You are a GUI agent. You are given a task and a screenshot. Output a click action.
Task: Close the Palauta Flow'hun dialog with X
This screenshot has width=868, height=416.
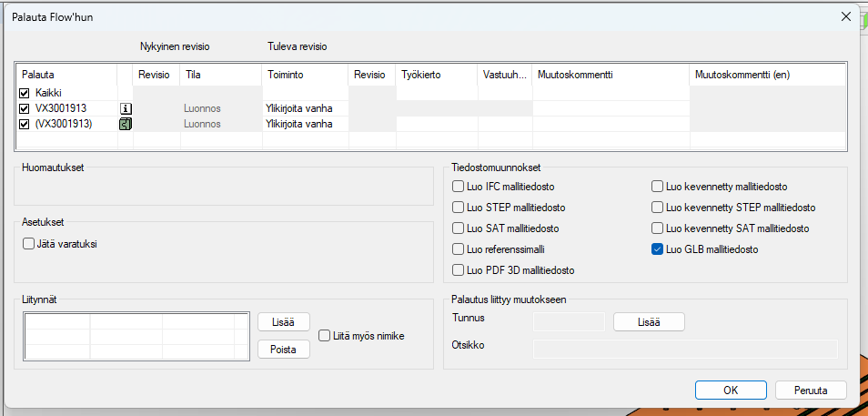(846, 16)
